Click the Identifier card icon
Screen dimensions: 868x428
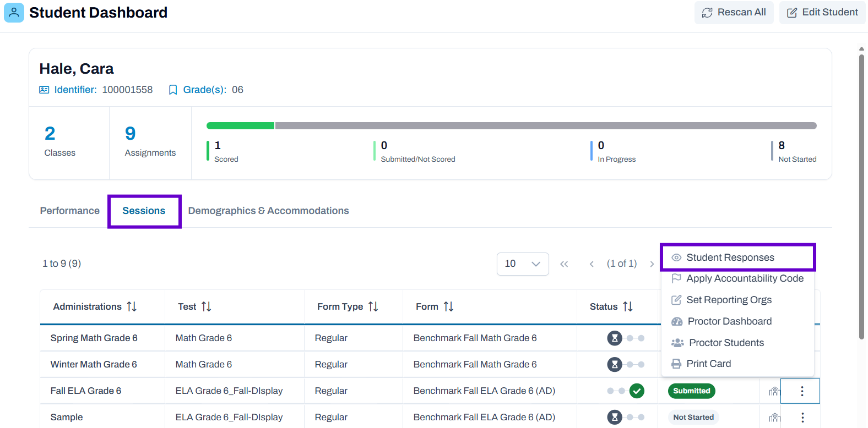44,90
